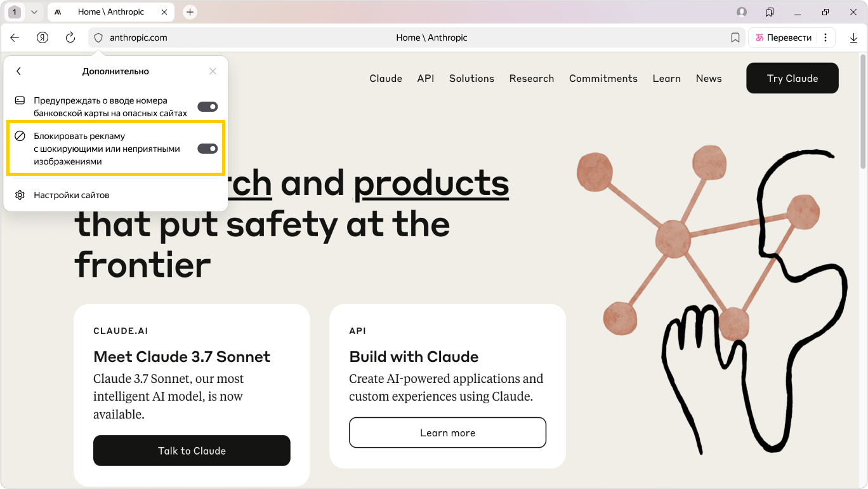868x489 pixels.
Task: Open Настройки сайтов menu entry
Action: click(71, 195)
